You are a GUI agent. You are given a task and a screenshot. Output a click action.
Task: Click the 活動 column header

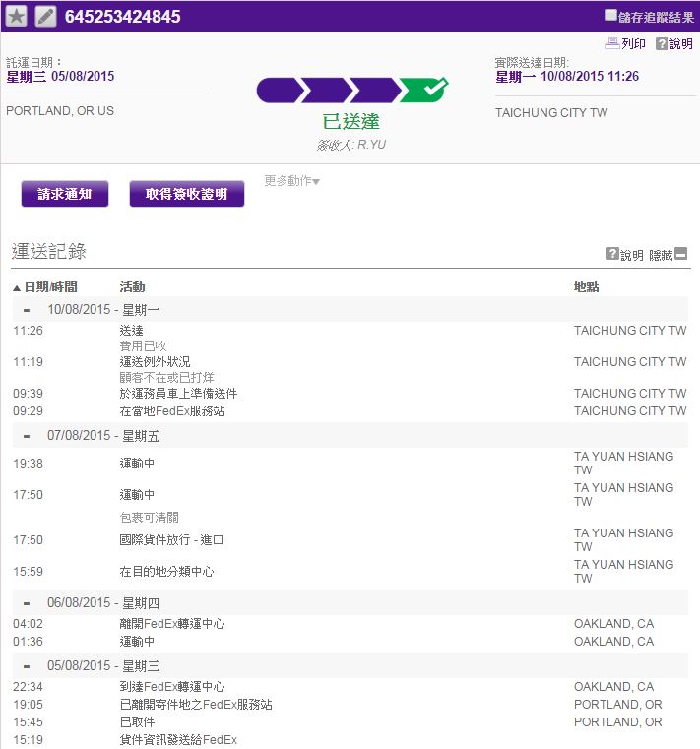pos(132,287)
